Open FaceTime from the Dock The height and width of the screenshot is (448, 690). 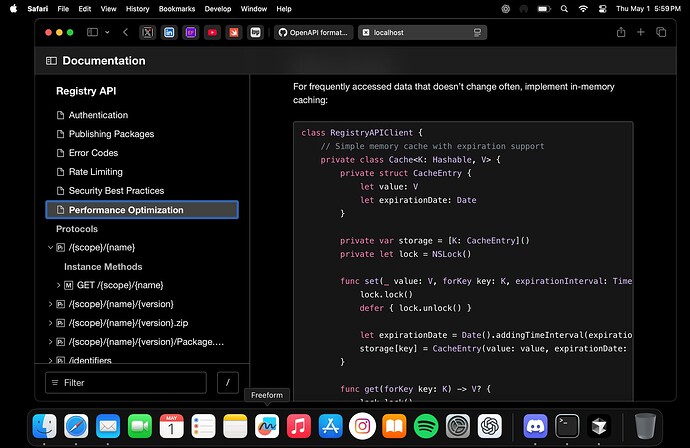tap(139, 426)
